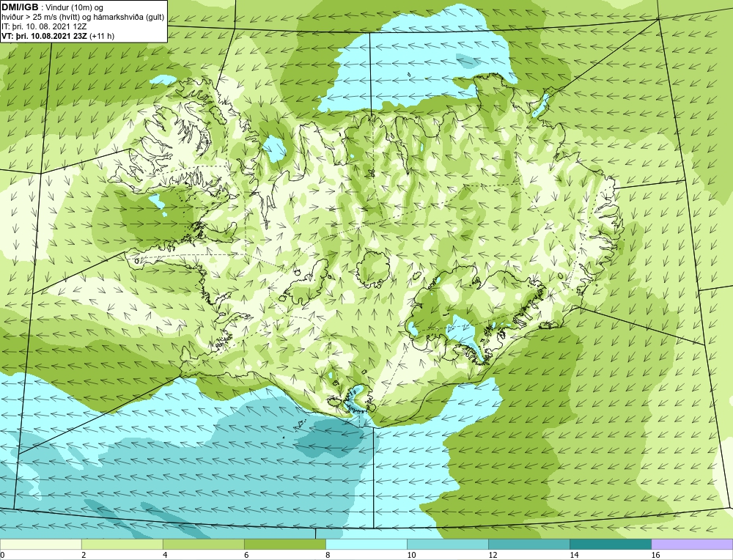Image resolution: width=733 pixels, height=560 pixels.
Task: Click the 'hviður > 25 m/s' legend description
Action: pyautogui.click(x=83, y=18)
